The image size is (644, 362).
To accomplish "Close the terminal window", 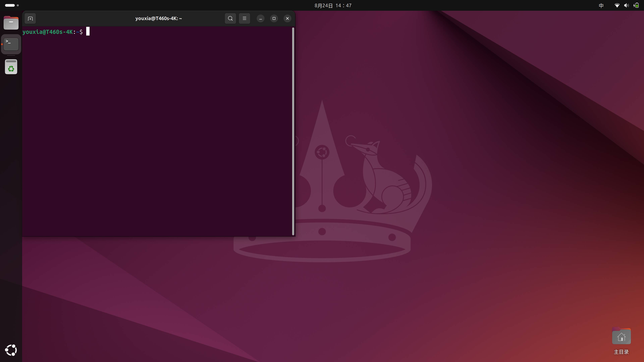I will tap(287, 18).
